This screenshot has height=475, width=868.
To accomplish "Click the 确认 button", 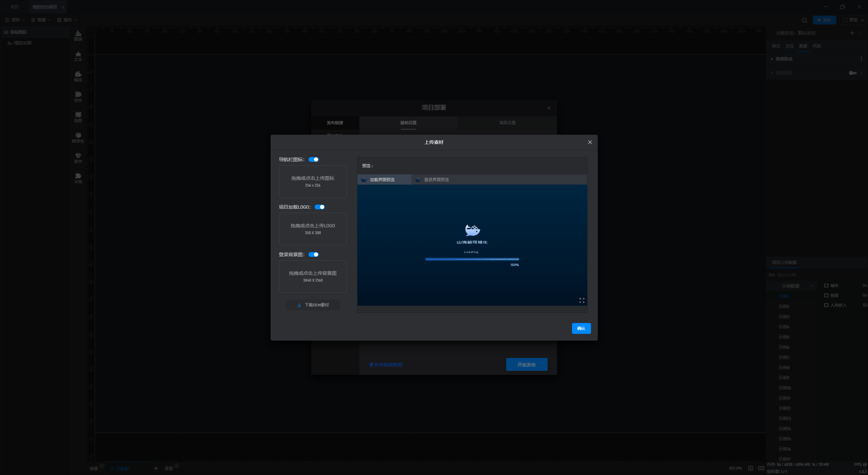I will (x=581, y=328).
